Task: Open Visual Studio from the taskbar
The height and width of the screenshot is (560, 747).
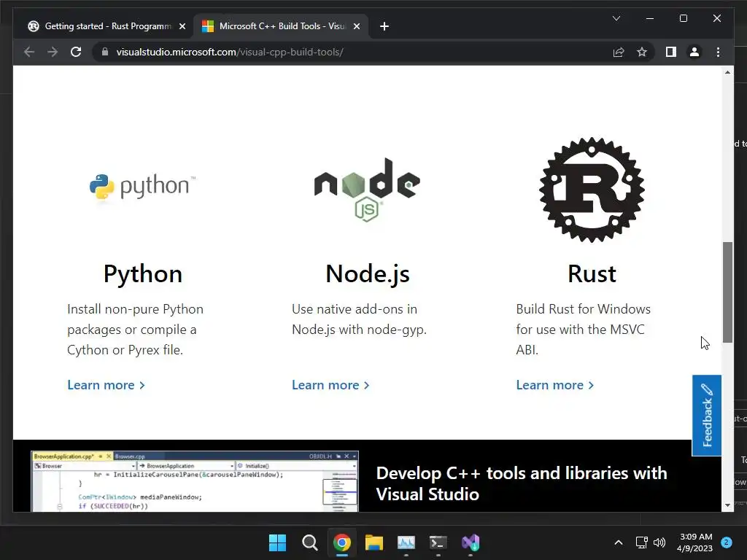Action: (471, 542)
